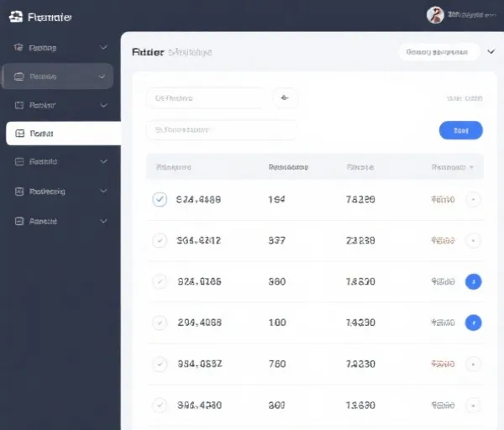Expand the chevron of the item below the white selected item
This screenshot has width=504, height=430.
pos(103,161)
